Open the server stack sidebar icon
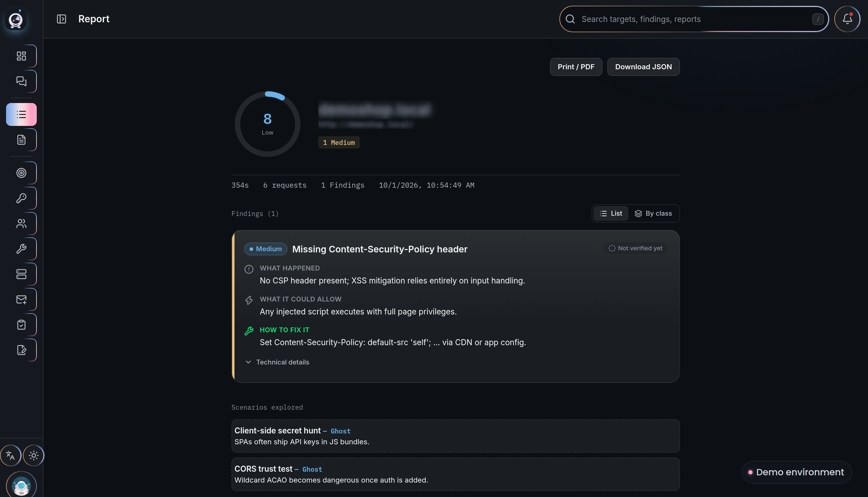 point(21,274)
